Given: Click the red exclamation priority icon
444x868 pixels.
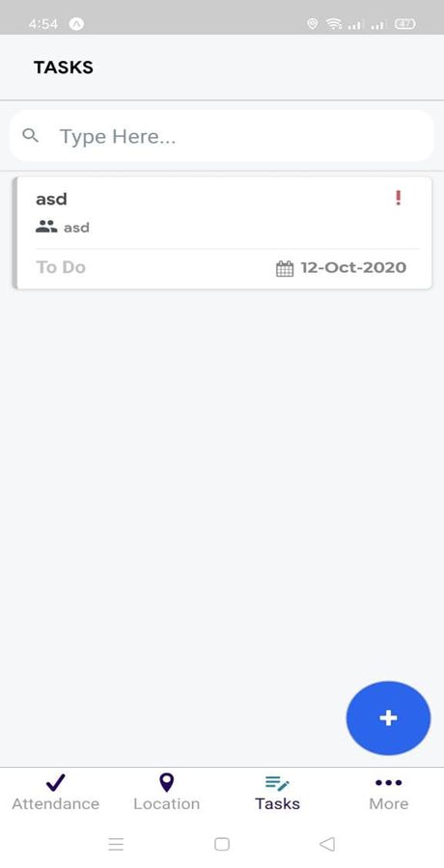Looking at the screenshot, I should [398, 198].
